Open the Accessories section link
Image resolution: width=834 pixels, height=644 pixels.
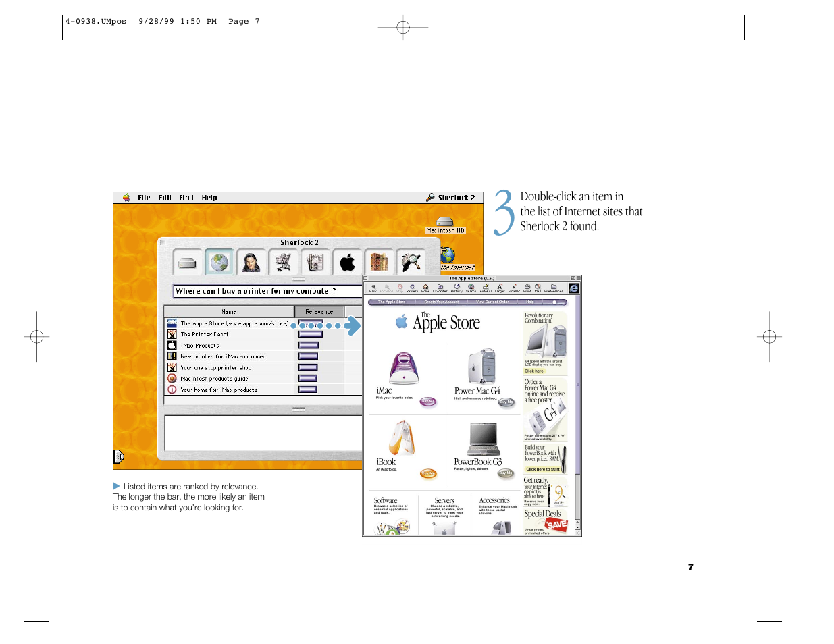click(494, 501)
